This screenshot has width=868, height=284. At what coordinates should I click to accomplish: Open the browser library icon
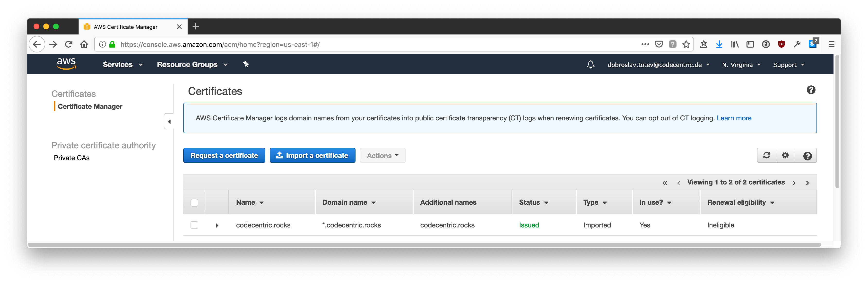coord(735,44)
